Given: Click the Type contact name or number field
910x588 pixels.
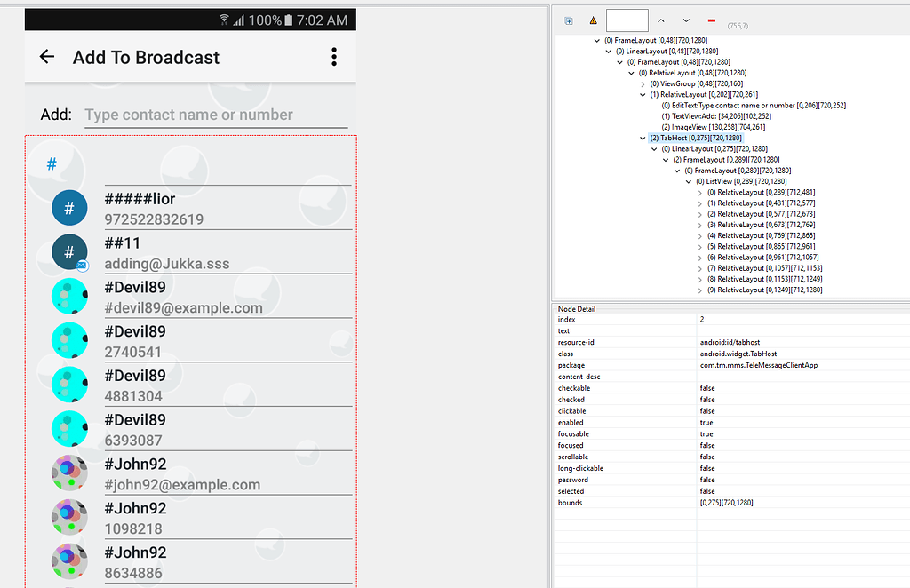Looking at the screenshot, I should click(x=189, y=115).
